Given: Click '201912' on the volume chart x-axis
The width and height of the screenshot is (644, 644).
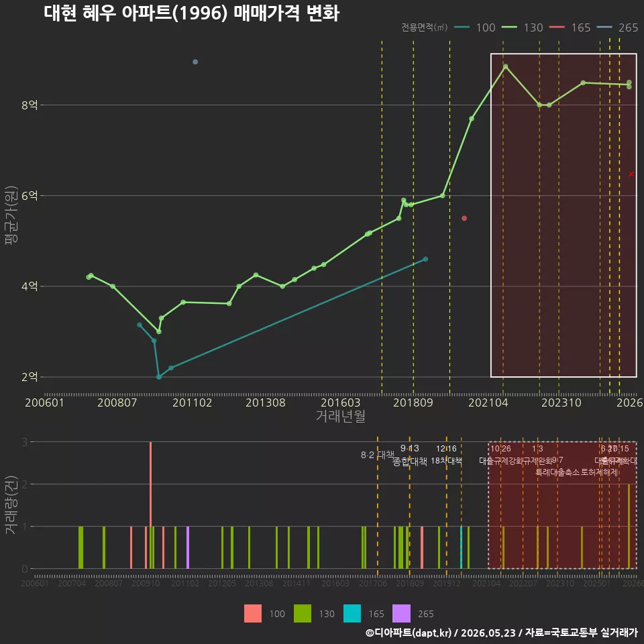Looking at the screenshot, I should (447, 583).
